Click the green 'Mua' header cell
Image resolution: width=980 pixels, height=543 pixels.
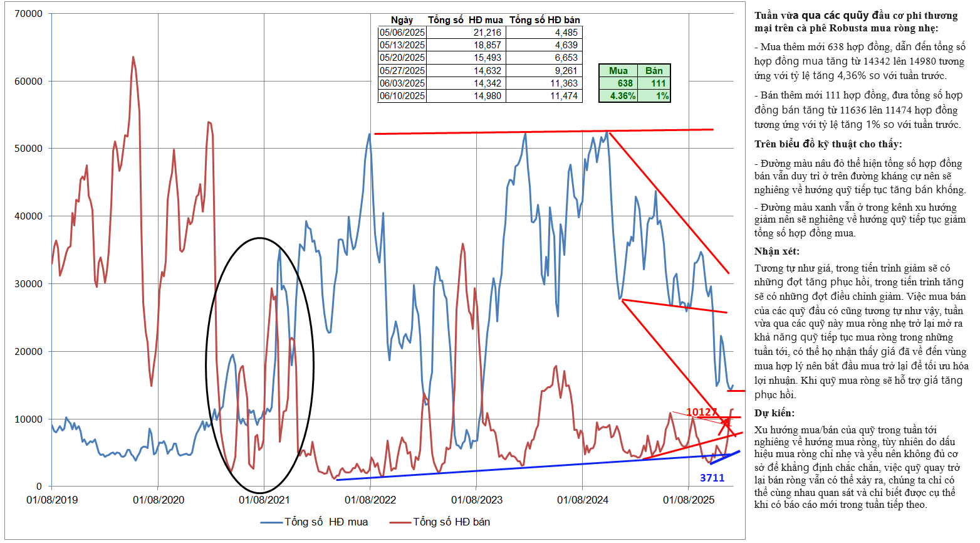[618, 71]
